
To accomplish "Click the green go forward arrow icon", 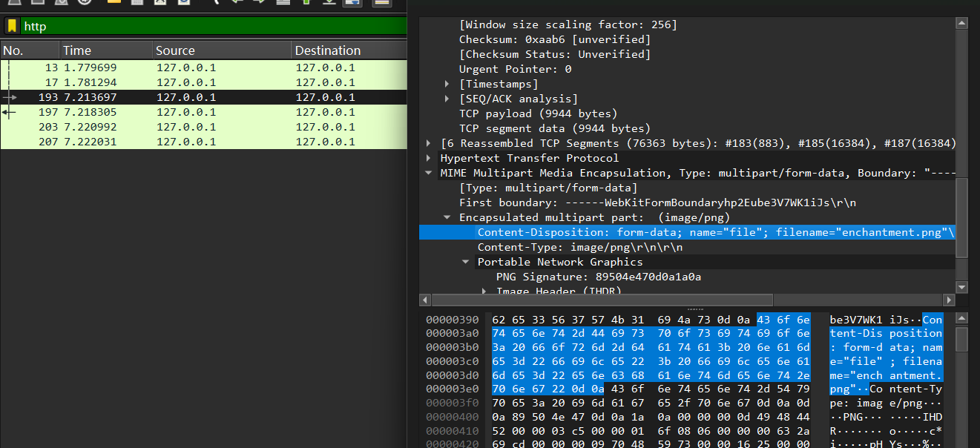I will pos(259,2).
